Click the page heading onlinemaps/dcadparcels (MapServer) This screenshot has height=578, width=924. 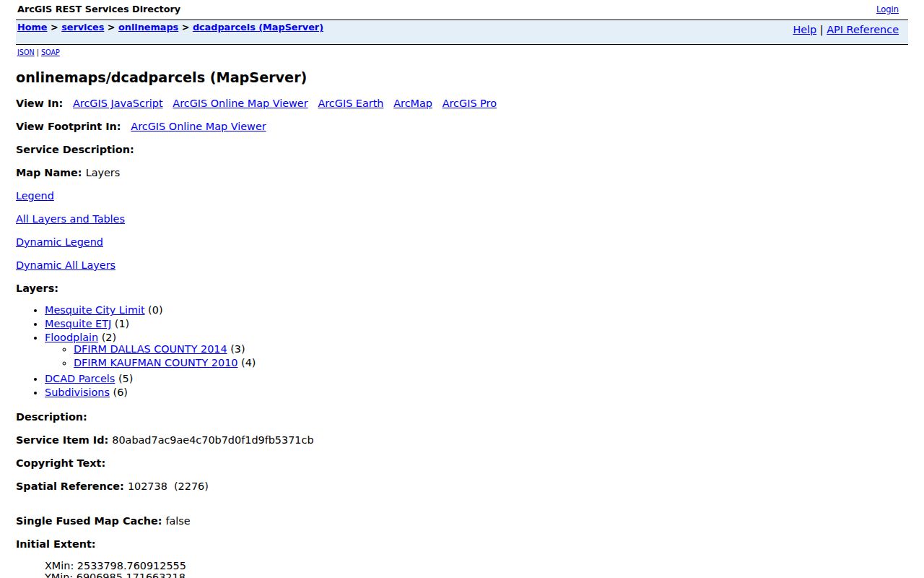click(x=161, y=77)
